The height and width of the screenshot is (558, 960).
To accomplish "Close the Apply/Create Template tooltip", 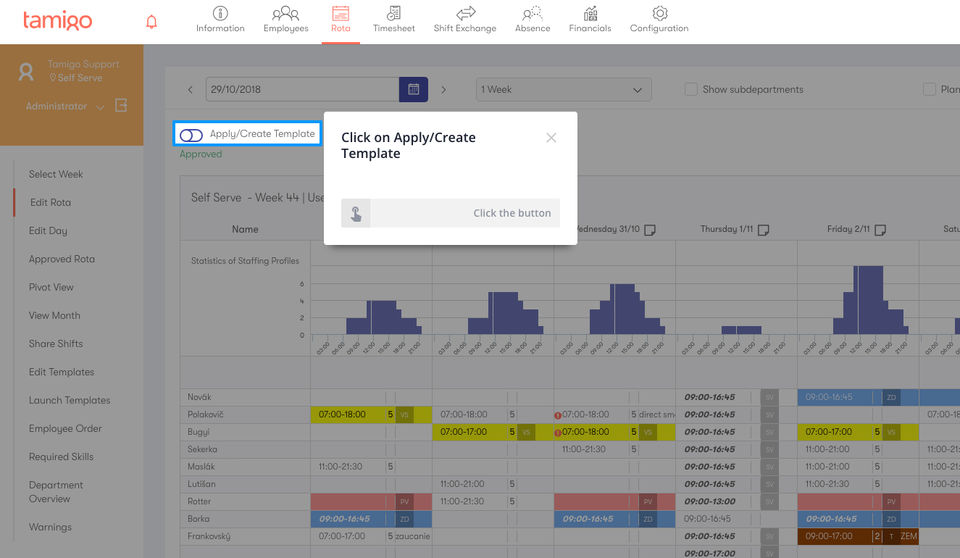I will click(551, 138).
